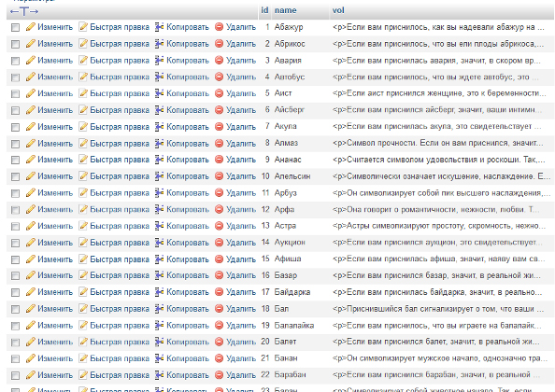Click the quick edit icon in Айсберг row
This screenshot has height=392, width=555.
83,110
